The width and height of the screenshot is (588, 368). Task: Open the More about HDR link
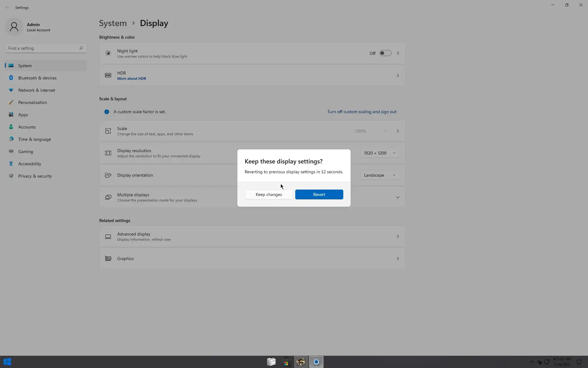click(x=131, y=79)
